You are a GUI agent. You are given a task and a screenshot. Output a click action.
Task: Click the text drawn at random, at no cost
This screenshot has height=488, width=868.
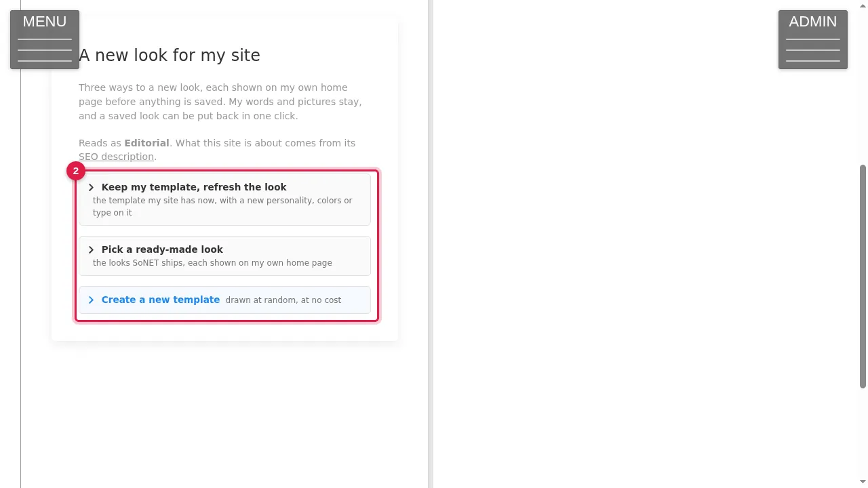pyautogui.click(x=283, y=300)
